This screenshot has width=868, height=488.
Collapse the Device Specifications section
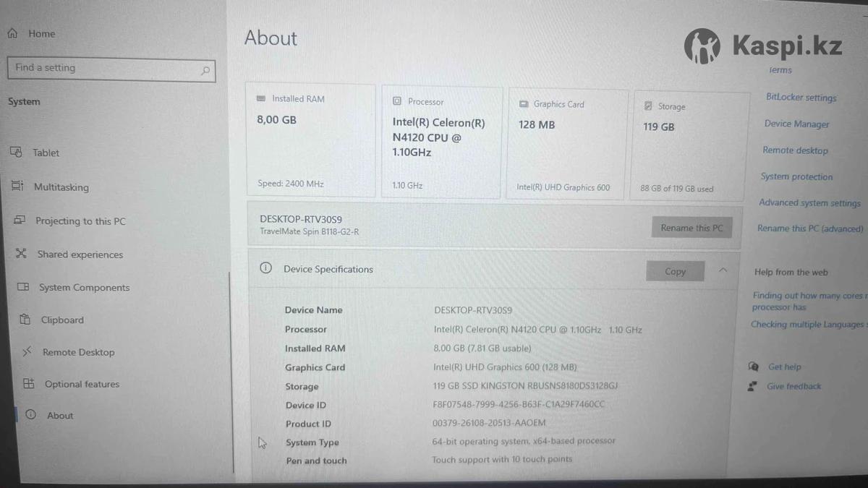click(x=723, y=270)
